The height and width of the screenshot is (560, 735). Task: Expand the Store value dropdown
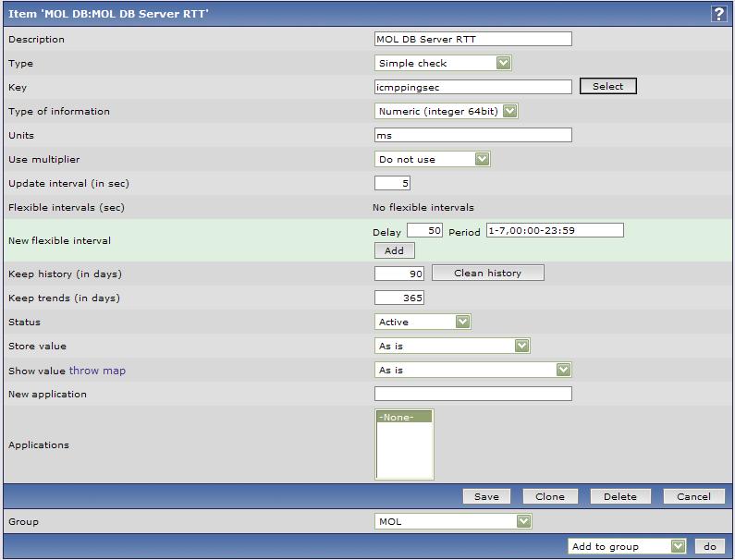tap(452, 346)
